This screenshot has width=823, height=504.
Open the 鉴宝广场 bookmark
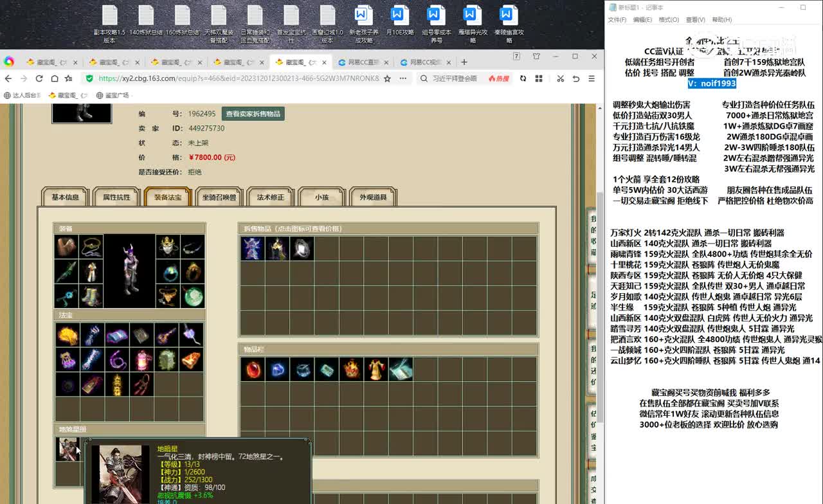(113, 95)
